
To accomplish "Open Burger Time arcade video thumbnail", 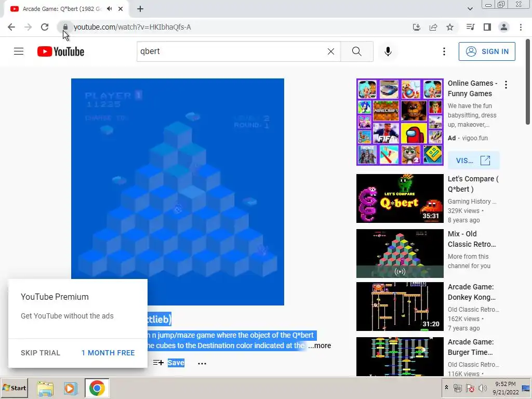I will click(x=400, y=356).
